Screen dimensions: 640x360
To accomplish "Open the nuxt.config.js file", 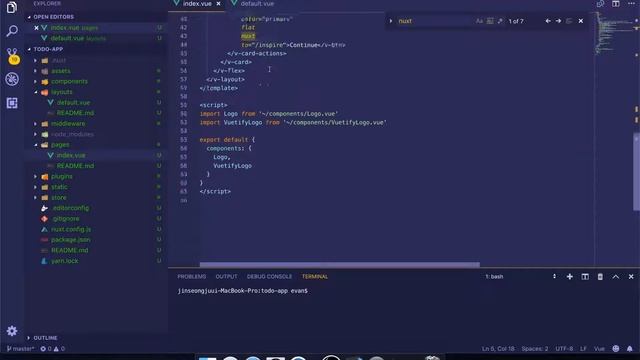I will tap(71, 229).
